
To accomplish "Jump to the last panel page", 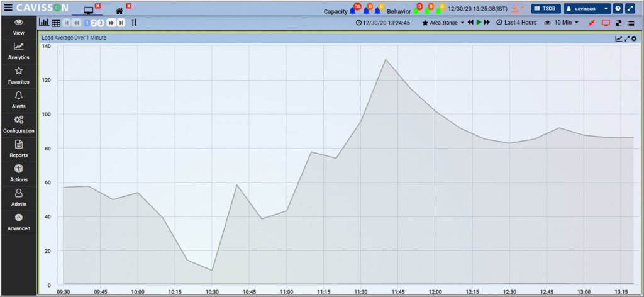I will 121,23.
